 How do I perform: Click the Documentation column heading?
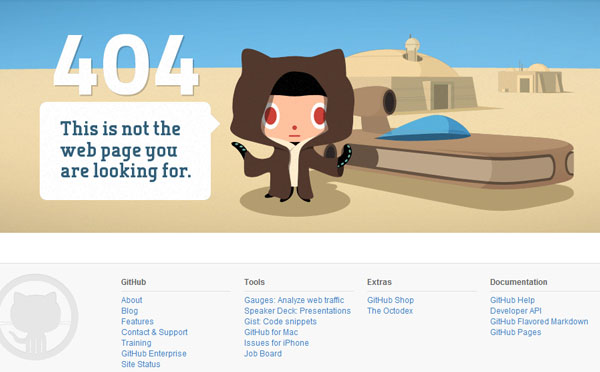518,282
